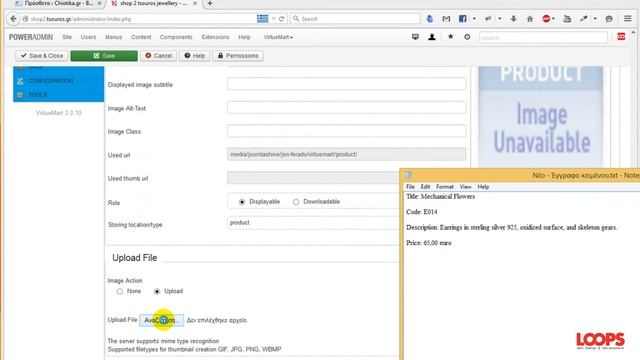640x360 pixels.
Task: Click the Help toolbar button
Action: (x=194, y=56)
